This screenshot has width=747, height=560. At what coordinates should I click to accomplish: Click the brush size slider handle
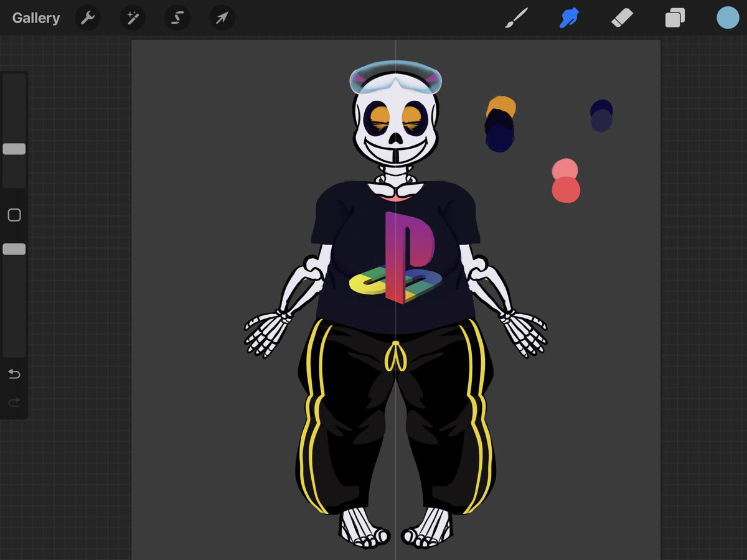click(14, 149)
